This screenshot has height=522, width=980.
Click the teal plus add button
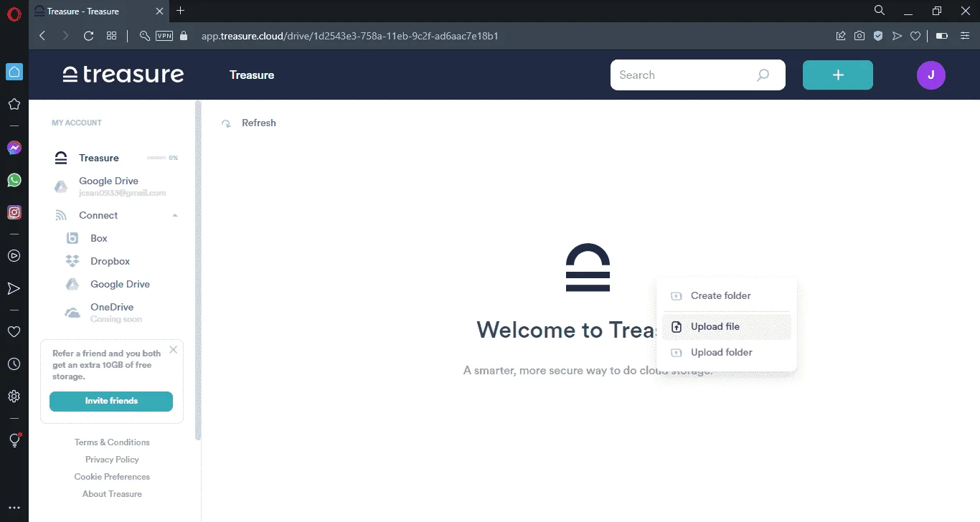(838, 75)
